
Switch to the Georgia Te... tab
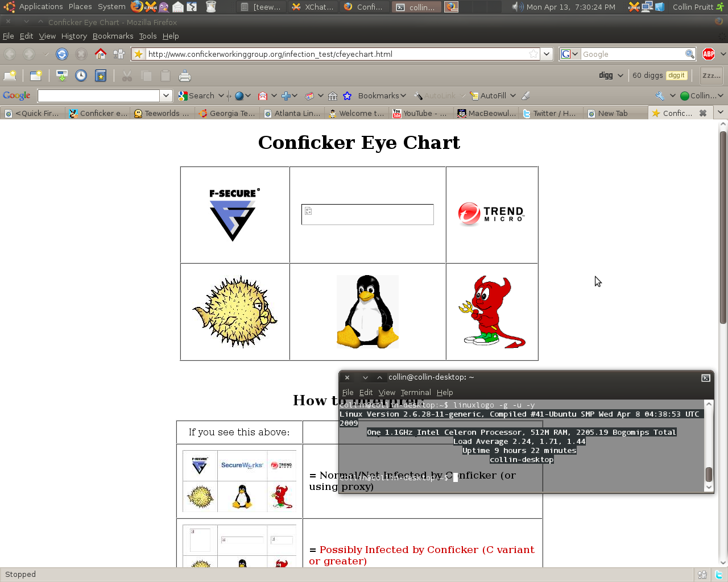227,113
